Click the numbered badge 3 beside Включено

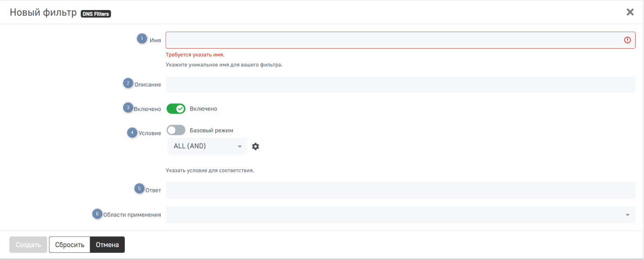[128, 108]
